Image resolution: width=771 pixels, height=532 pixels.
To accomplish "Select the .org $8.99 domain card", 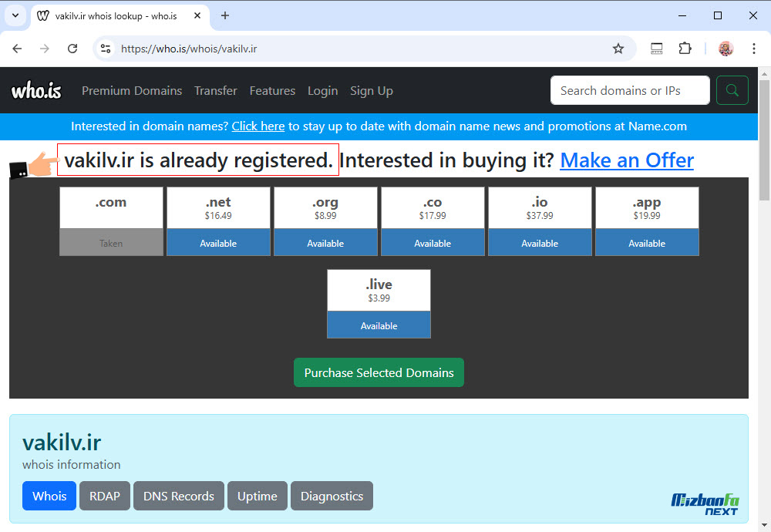I will tap(325, 221).
